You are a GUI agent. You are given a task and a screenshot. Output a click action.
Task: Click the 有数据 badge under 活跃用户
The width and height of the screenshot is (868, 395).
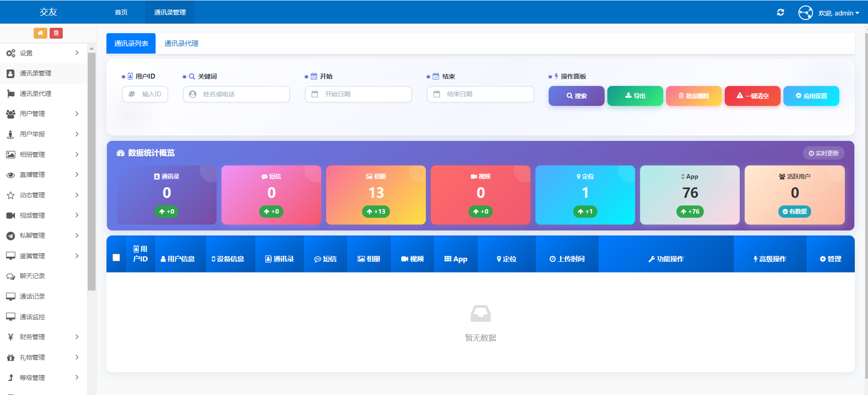(x=794, y=211)
